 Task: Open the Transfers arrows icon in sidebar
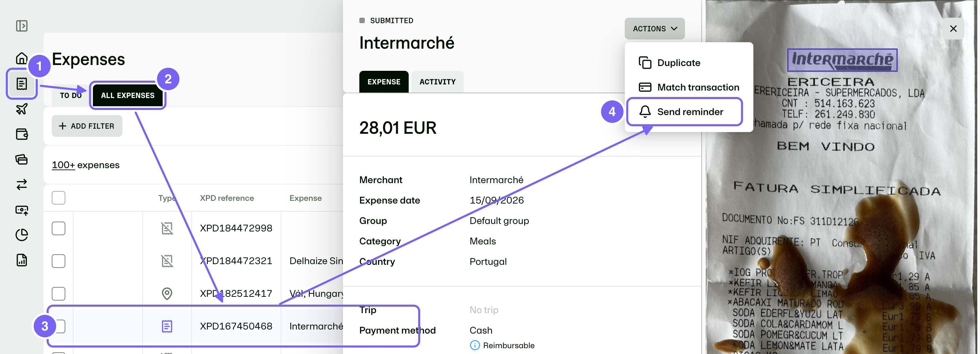click(x=22, y=184)
